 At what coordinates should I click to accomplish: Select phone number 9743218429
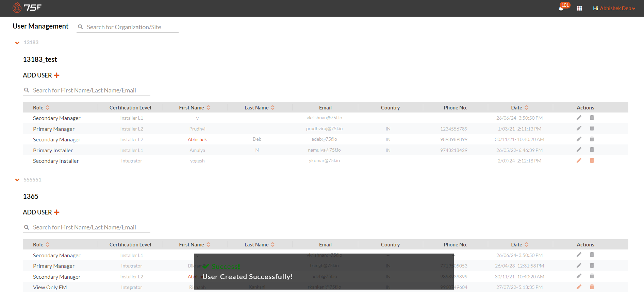pyautogui.click(x=454, y=150)
